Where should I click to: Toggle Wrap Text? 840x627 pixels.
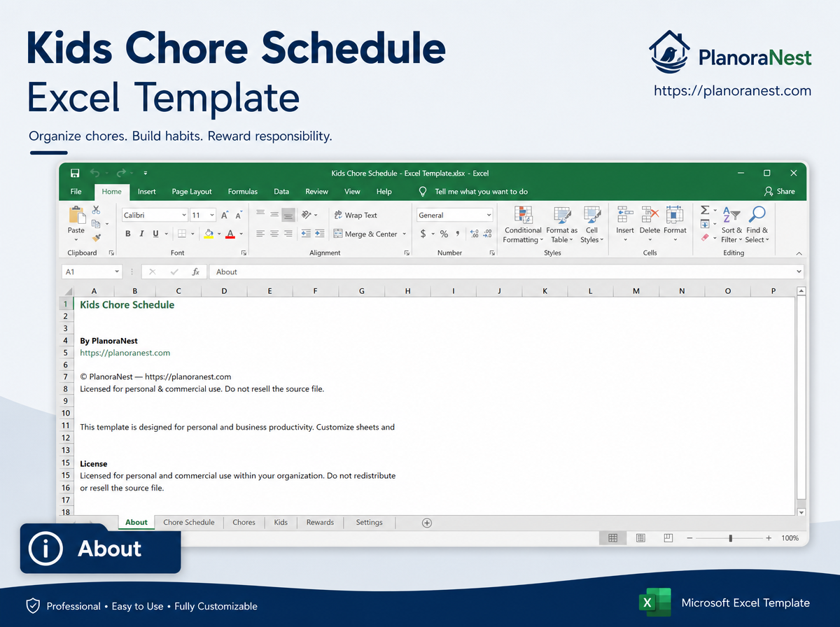(x=356, y=215)
